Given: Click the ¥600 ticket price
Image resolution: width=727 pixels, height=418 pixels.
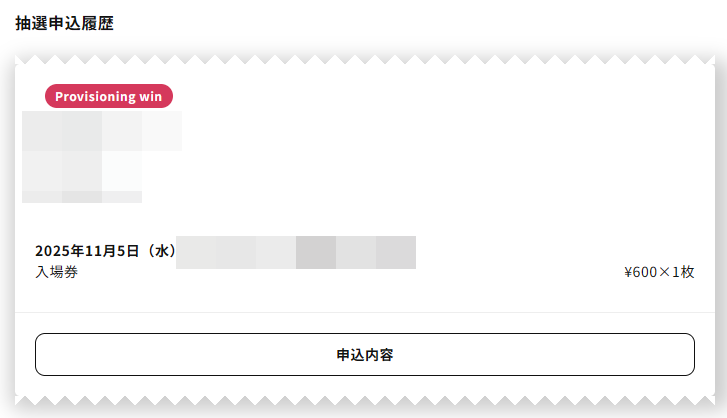Looking at the screenshot, I should [x=640, y=272].
